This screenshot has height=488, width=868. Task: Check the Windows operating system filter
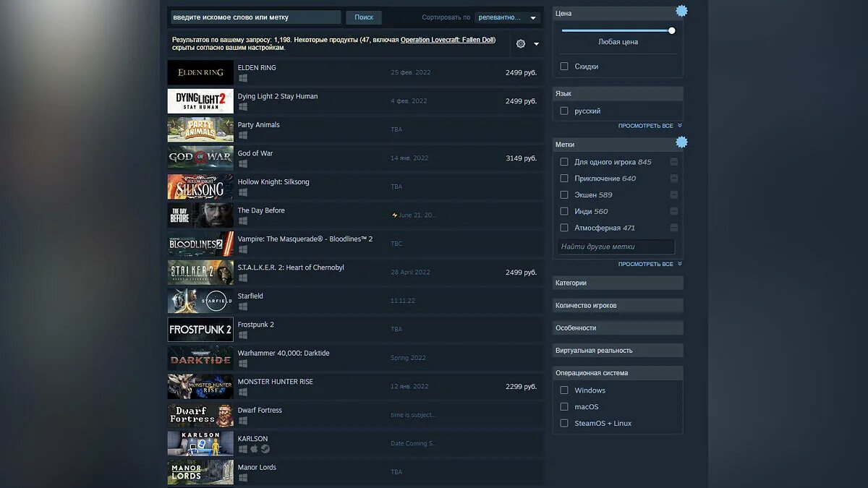point(564,390)
